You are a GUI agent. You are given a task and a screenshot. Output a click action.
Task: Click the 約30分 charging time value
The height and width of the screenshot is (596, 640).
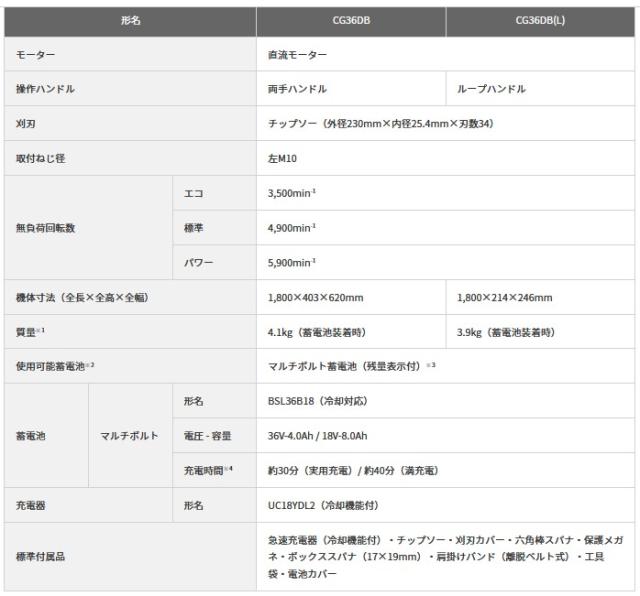coord(353,470)
